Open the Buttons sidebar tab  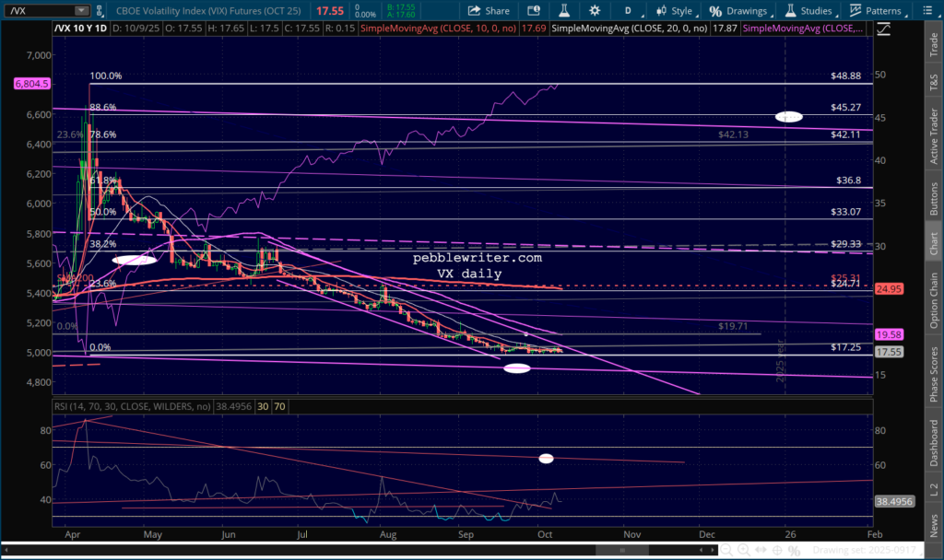(x=934, y=199)
